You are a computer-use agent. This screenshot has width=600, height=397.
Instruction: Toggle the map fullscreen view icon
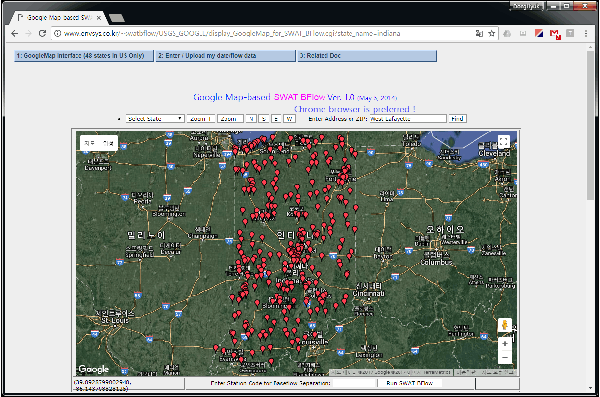tap(504, 142)
